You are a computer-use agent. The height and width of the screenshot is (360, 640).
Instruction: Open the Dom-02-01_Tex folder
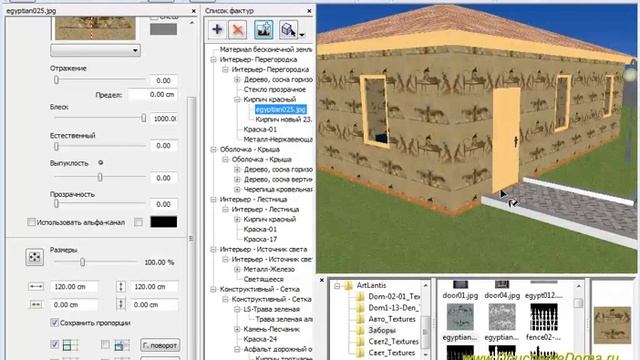click(394, 296)
